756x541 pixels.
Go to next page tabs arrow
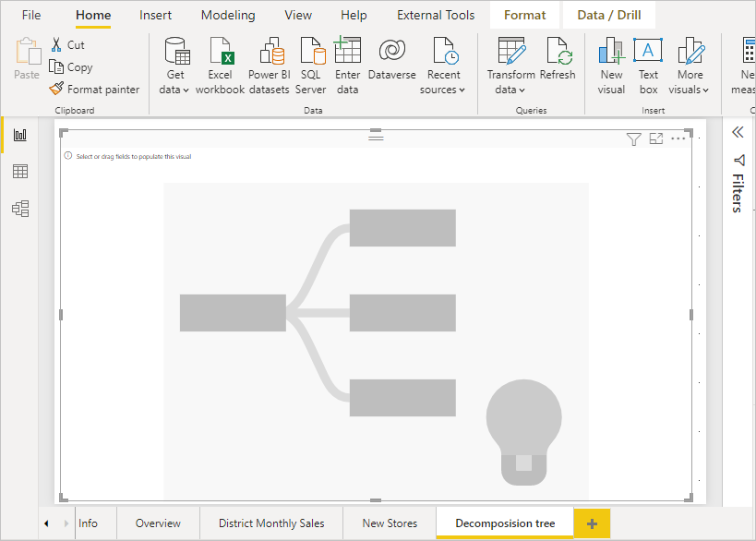(x=66, y=523)
